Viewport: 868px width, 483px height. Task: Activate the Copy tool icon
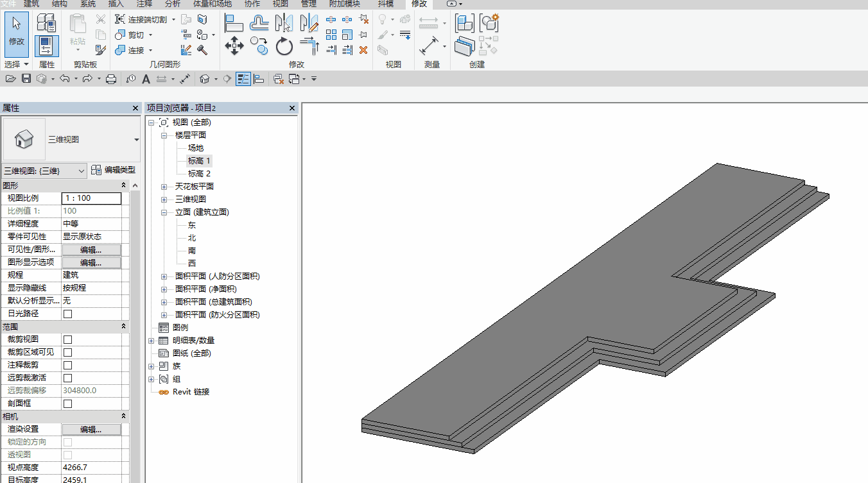coord(259,46)
